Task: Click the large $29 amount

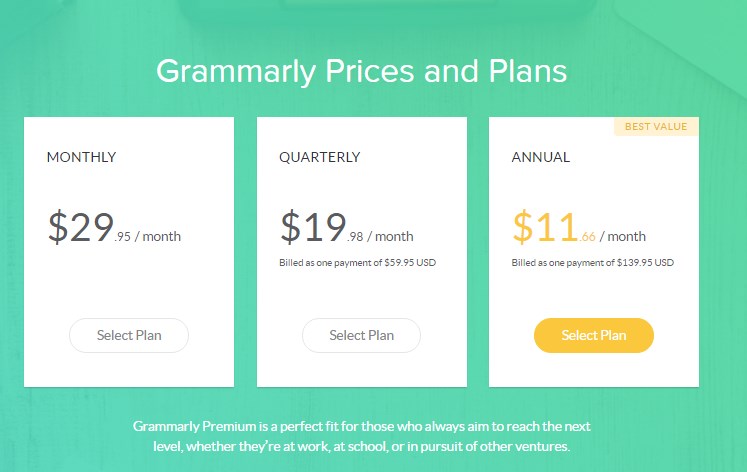Action: click(x=81, y=227)
